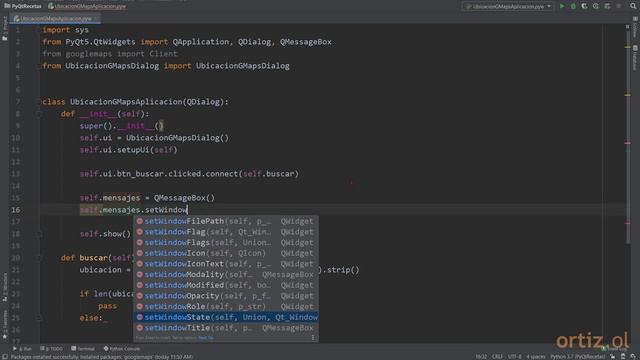The image size is (640, 360).
Task: Run with coverage icon in toolbar
Action: pyautogui.click(x=584, y=6)
